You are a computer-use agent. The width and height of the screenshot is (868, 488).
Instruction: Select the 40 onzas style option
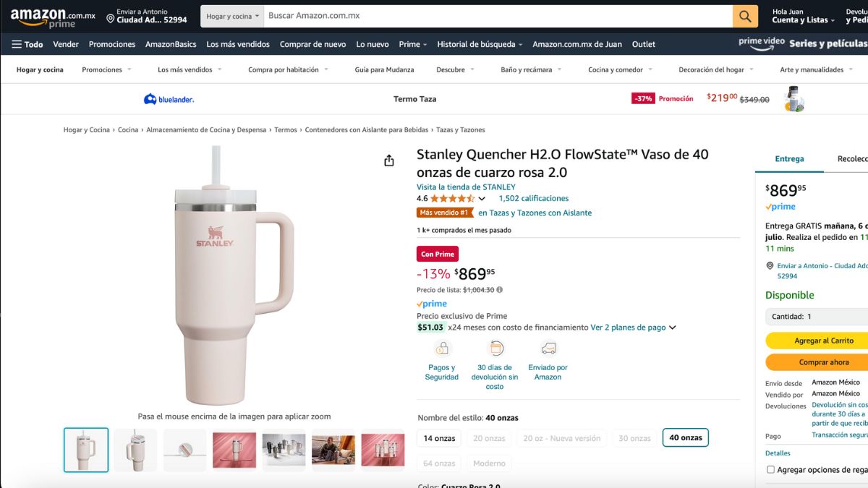coord(686,438)
